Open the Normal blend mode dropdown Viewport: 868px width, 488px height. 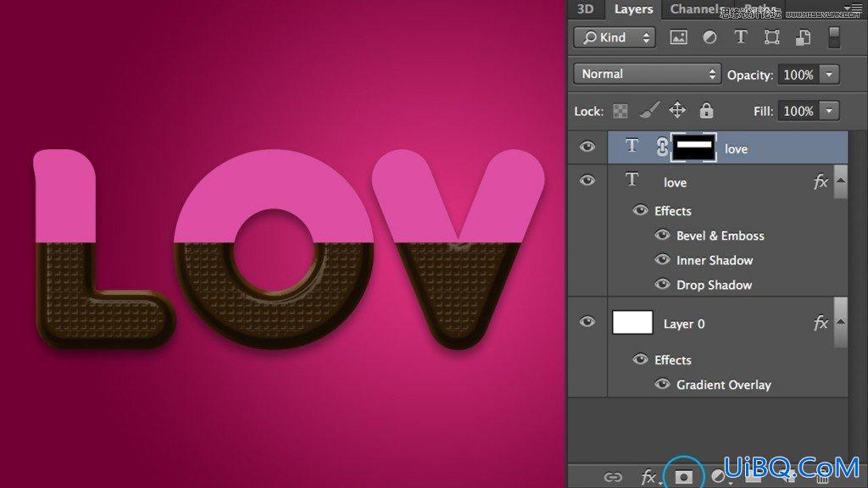[x=647, y=74]
